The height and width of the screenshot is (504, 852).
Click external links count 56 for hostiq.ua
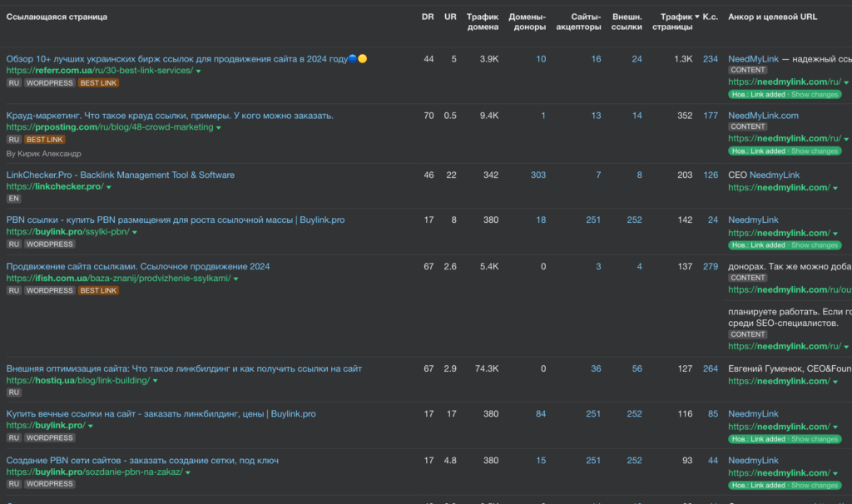point(637,368)
